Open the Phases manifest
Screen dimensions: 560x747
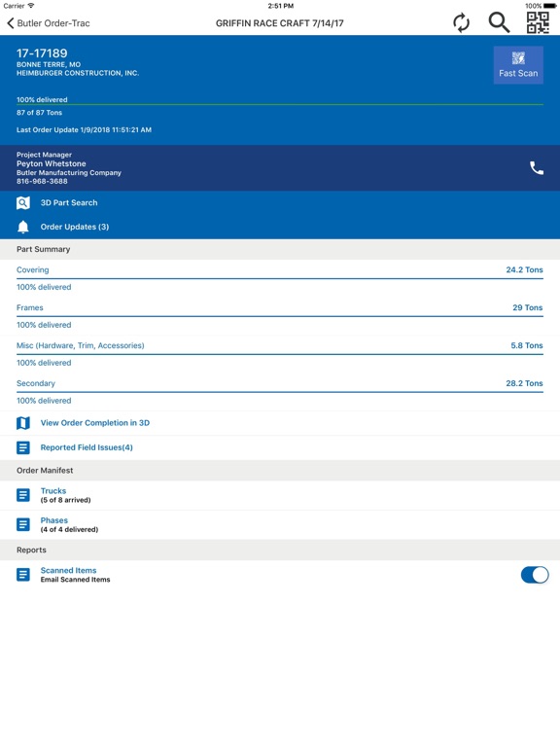[x=280, y=524]
